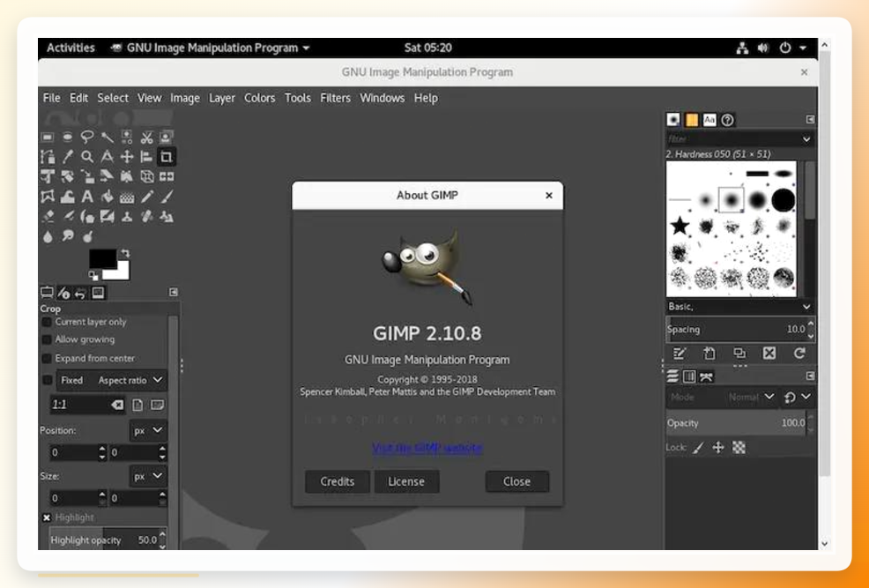Select the Scale tool
Viewport: 869px width, 588px height.
pyautogui.click(x=87, y=177)
